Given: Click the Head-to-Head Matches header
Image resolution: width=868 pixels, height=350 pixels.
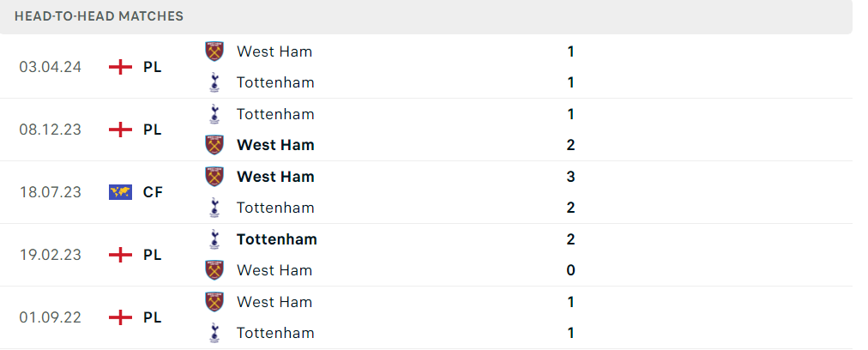Looking at the screenshot, I should [99, 16].
